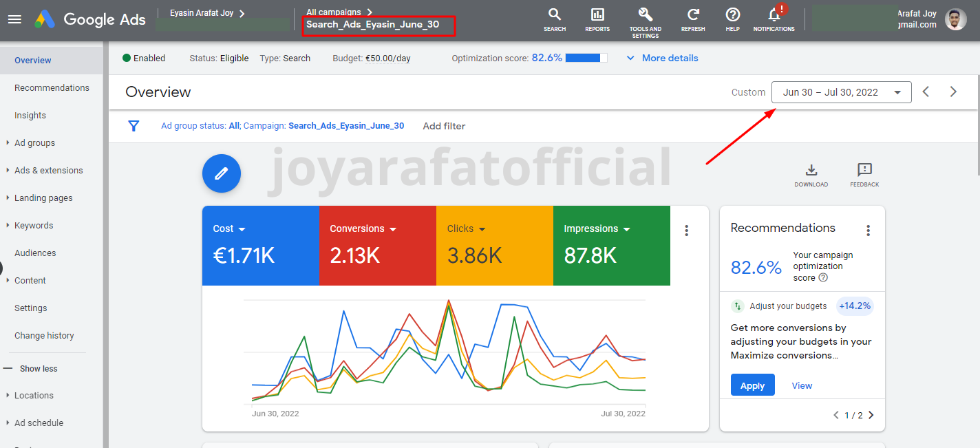This screenshot has height=448, width=980.
Task: Download the overview report
Action: click(x=811, y=175)
